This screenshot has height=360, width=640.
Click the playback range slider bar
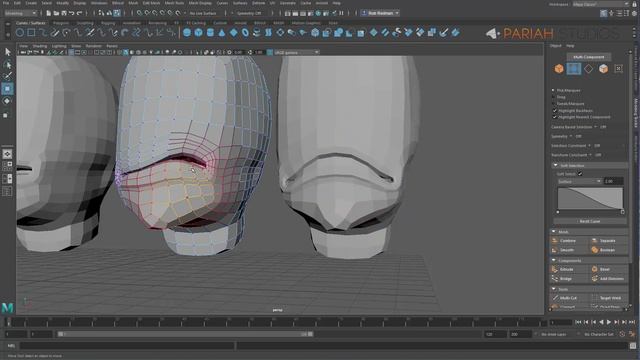click(185, 334)
